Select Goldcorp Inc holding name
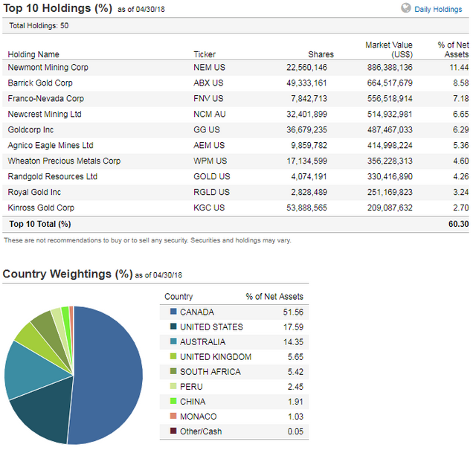476x453 pixels. coord(30,129)
